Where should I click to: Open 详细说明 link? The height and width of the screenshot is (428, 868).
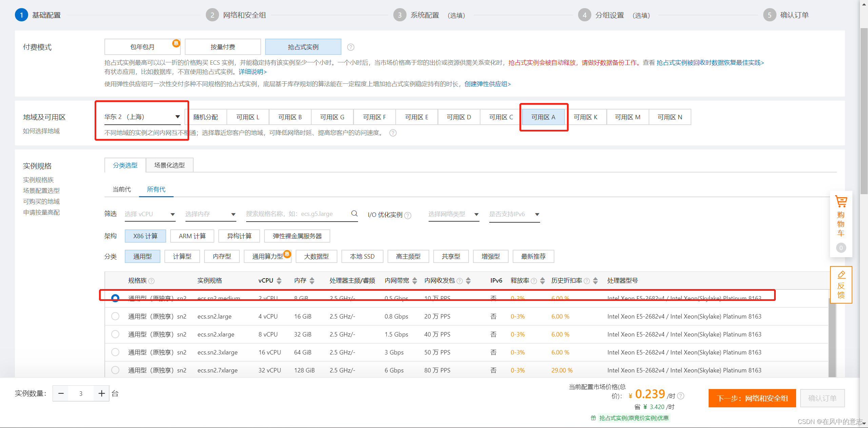[253, 72]
